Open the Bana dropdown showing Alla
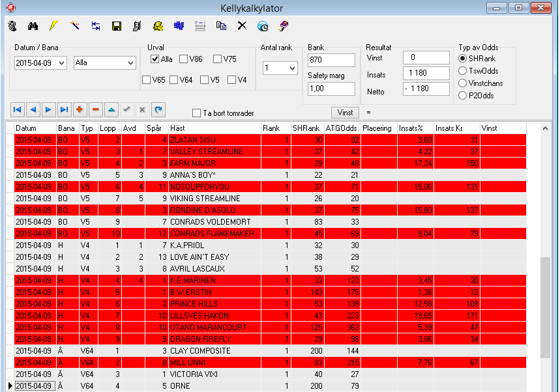 [x=131, y=63]
